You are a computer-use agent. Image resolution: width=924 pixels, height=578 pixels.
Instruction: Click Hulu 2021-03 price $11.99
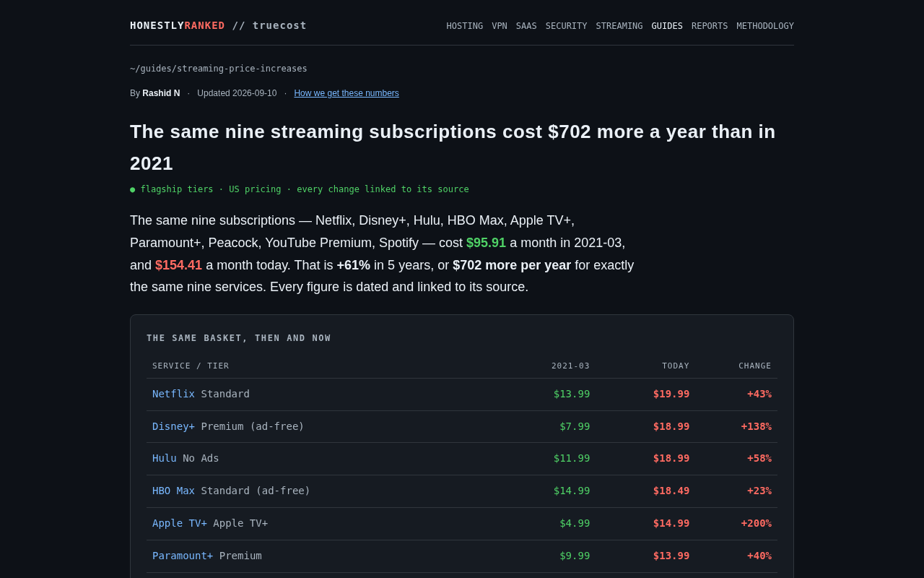pos(572,458)
